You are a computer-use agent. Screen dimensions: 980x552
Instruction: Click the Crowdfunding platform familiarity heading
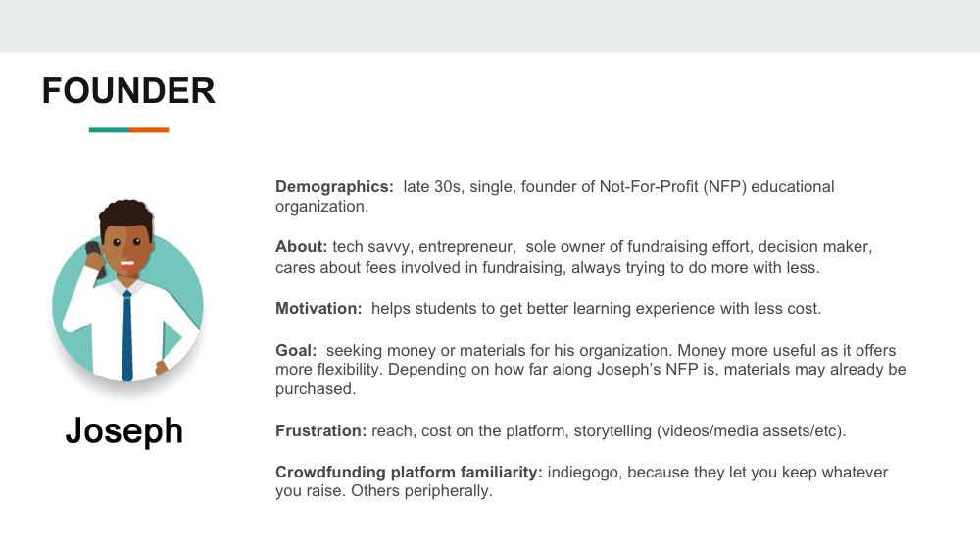[409, 473]
